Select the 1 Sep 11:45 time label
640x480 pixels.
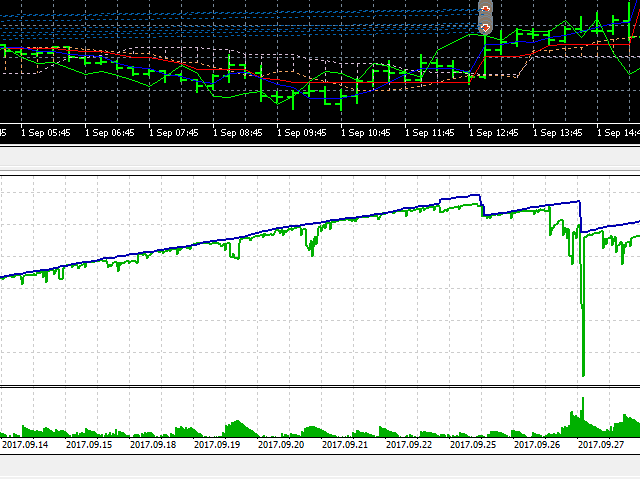431,132
